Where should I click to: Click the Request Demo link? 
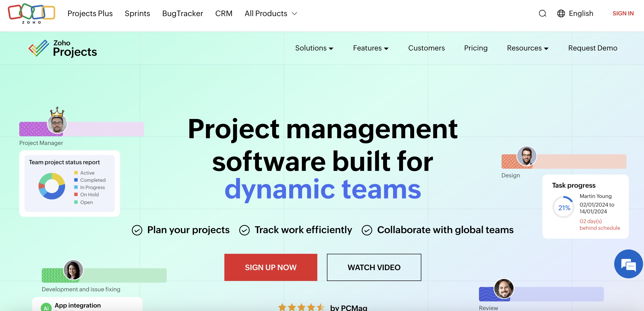[593, 48]
